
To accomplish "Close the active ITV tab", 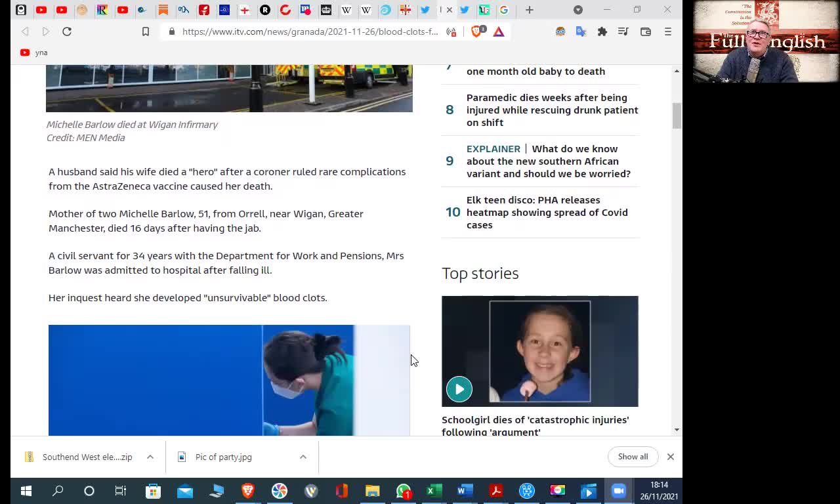I will [x=450, y=10].
